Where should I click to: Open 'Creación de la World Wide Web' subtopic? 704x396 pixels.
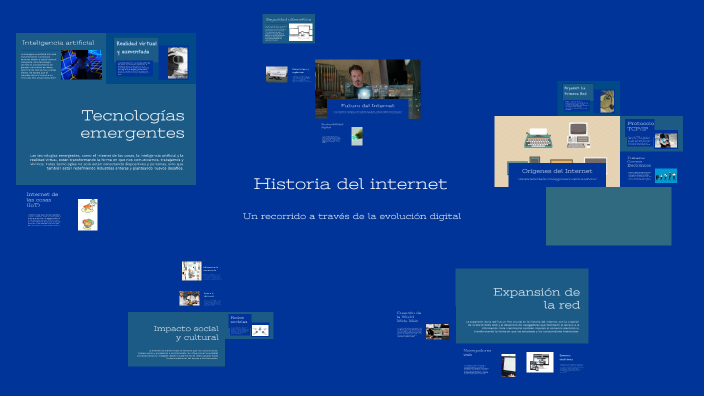[x=409, y=317]
